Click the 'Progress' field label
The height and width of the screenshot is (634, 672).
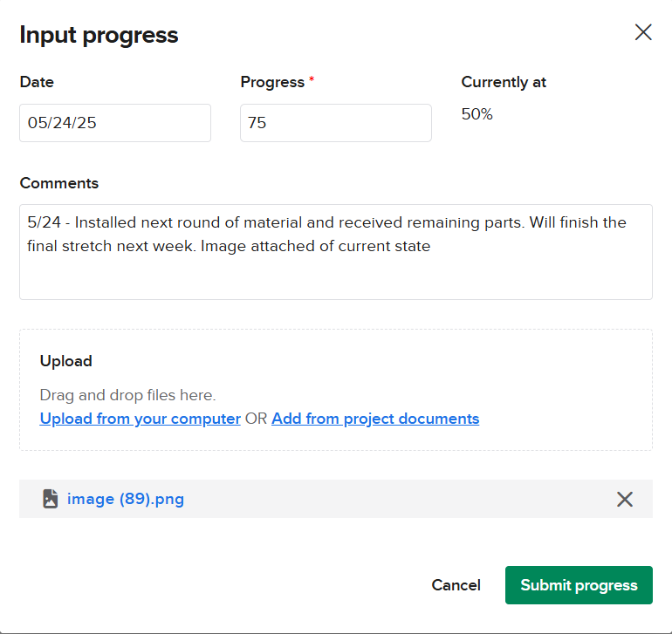pyautogui.click(x=271, y=82)
